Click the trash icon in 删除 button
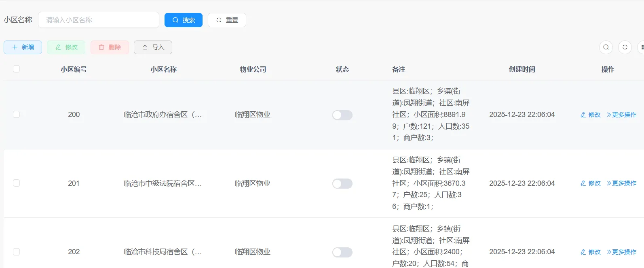Image resolution: width=644 pixels, height=268 pixels. pos(101,47)
